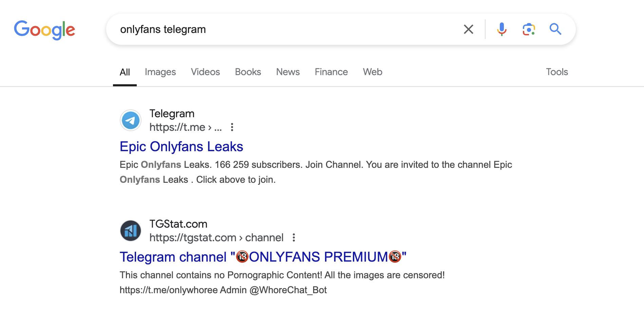
Task: Open Tools options
Action: tap(557, 72)
